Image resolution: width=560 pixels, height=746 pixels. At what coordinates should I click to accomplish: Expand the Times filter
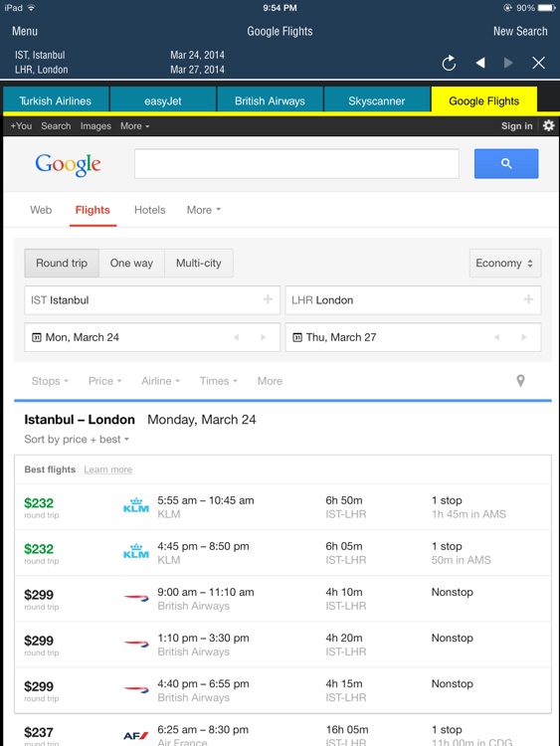219,381
